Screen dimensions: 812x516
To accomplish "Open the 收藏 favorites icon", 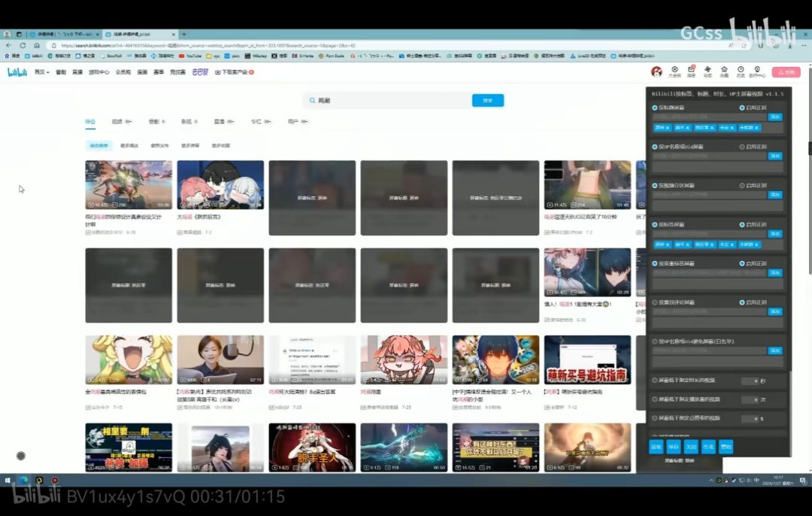I will coord(724,71).
